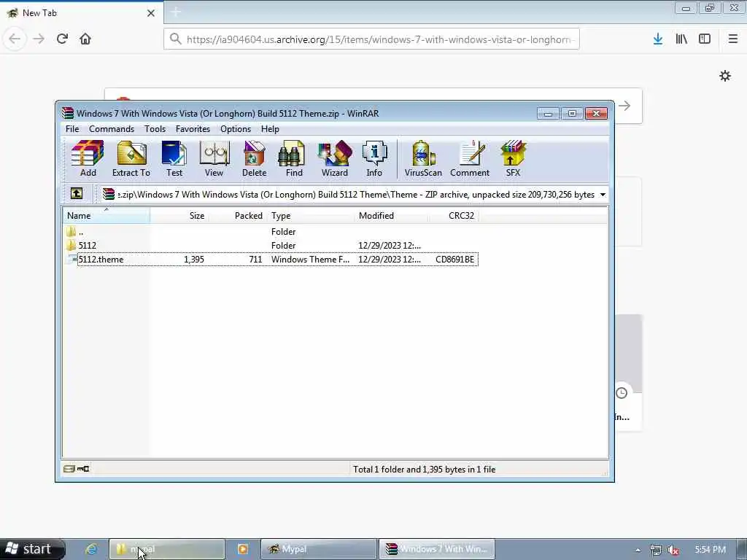
Task: Open the View file tool
Action: (x=214, y=158)
